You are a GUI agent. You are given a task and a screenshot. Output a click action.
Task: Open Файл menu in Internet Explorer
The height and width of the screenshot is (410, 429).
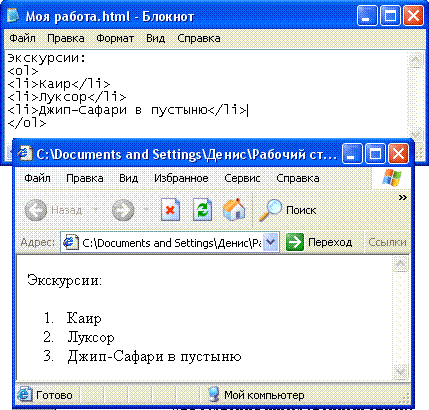[x=37, y=178]
